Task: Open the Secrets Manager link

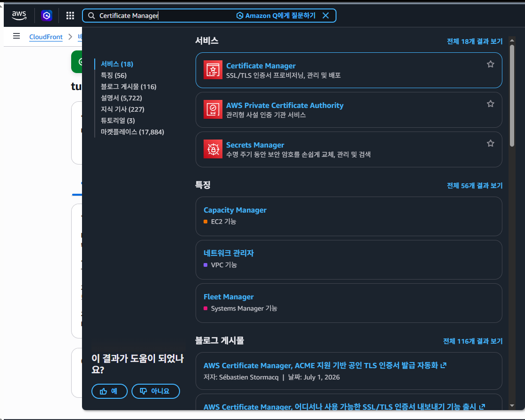Action: [255, 145]
